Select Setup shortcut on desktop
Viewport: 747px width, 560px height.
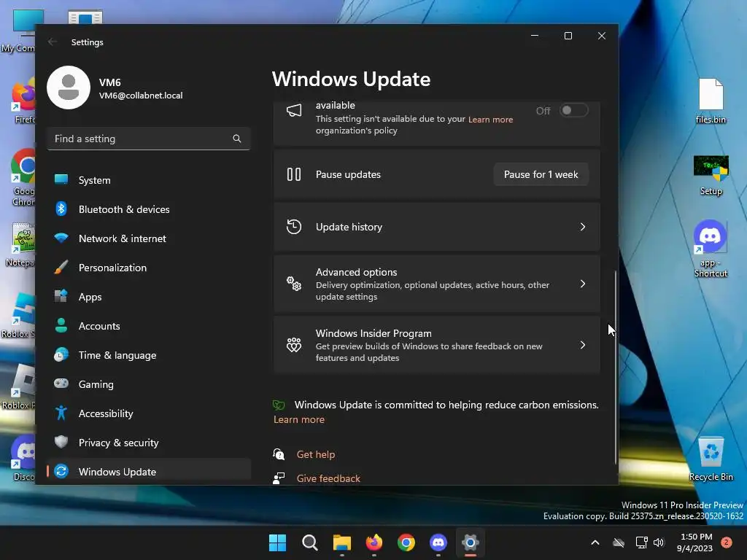coord(711,175)
